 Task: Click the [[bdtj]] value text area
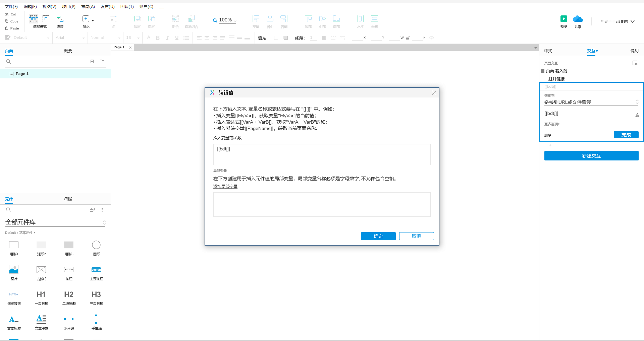click(x=322, y=154)
